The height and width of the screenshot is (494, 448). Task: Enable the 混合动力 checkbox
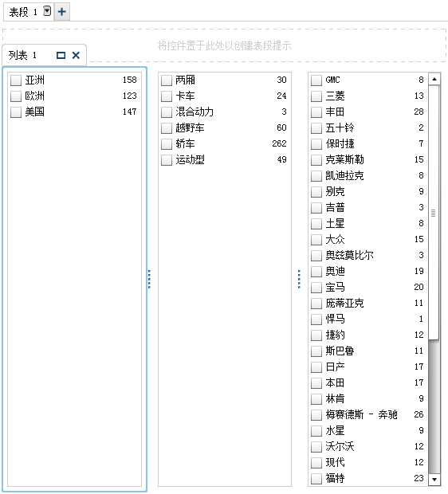point(166,112)
